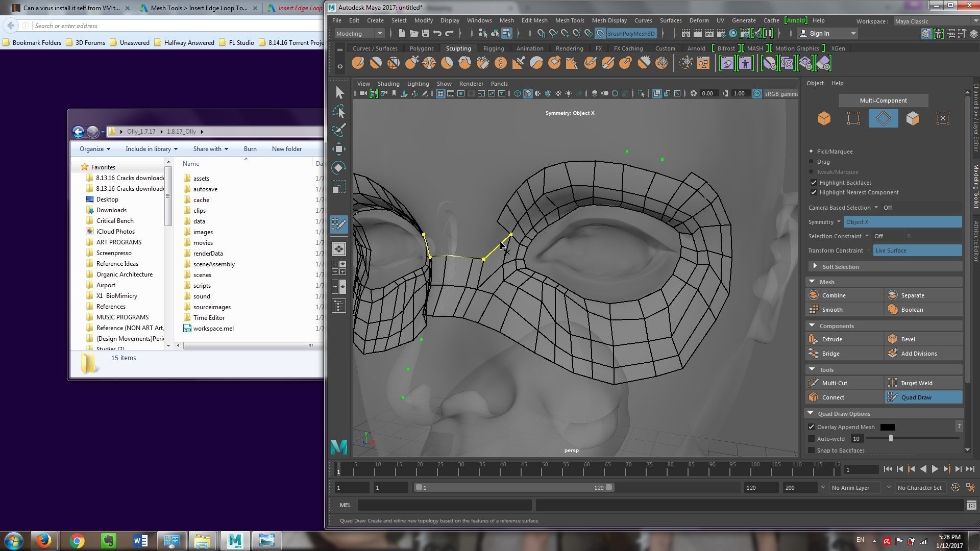Activate the Lasso select tool
The width and height of the screenshot is (980, 551).
point(339,111)
